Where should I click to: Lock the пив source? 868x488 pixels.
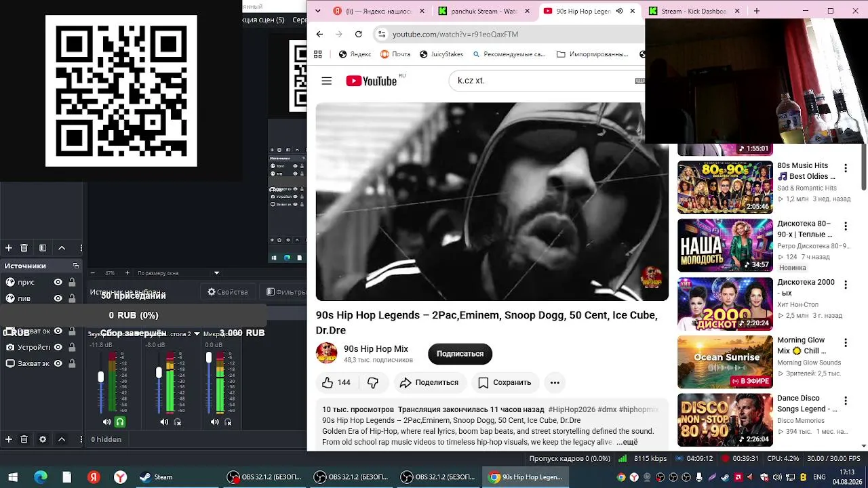(x=72, y=298)
